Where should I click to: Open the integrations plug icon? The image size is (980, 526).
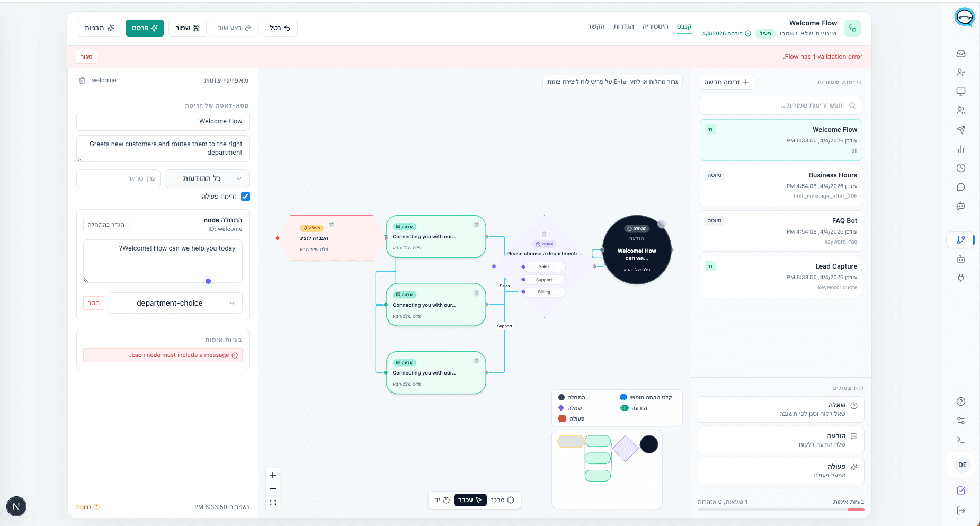point(961,278)
